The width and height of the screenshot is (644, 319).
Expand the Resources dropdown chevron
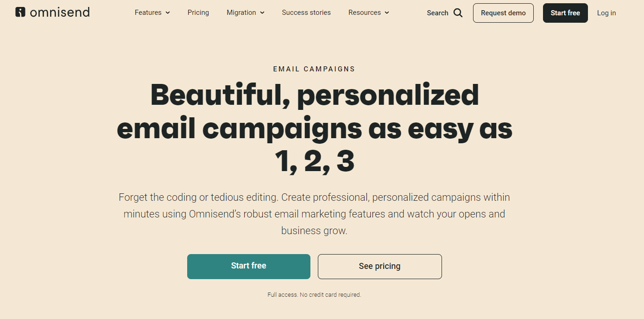pos(387,13)
